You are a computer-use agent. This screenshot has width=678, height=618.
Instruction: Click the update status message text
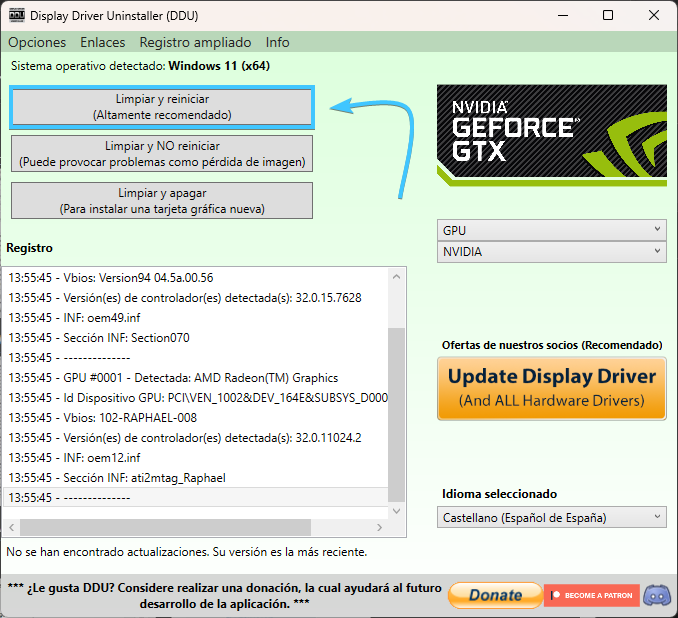pyautogui.click(x=186, y=552)
